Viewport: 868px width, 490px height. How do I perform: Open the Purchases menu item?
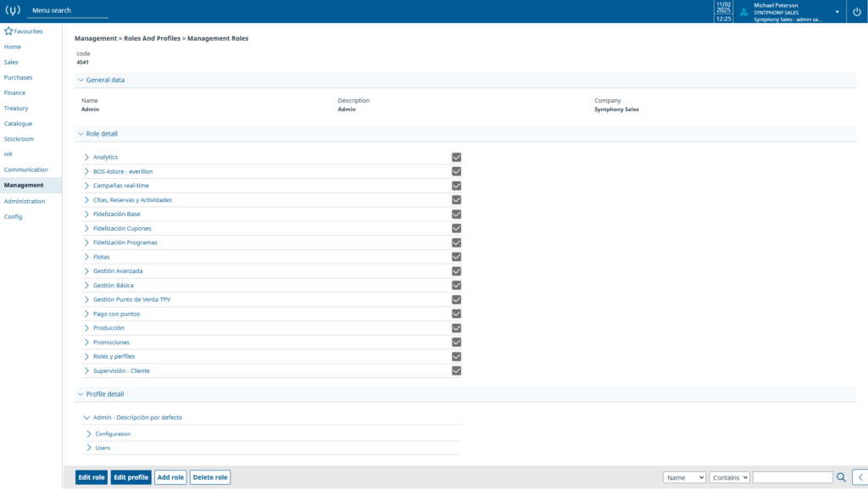pyautogui.click(x=19, y=77)
